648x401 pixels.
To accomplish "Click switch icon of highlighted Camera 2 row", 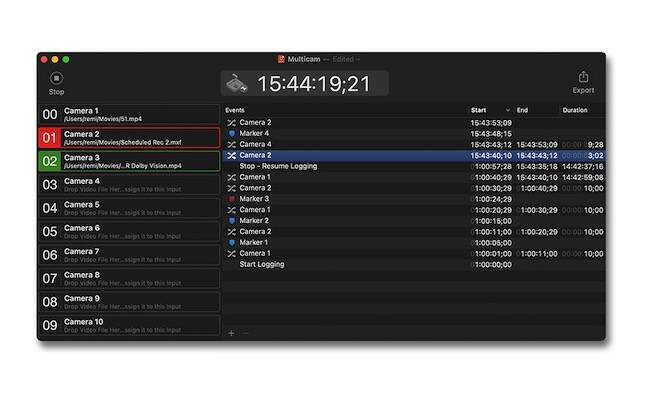I will click(x=231, y=155).
